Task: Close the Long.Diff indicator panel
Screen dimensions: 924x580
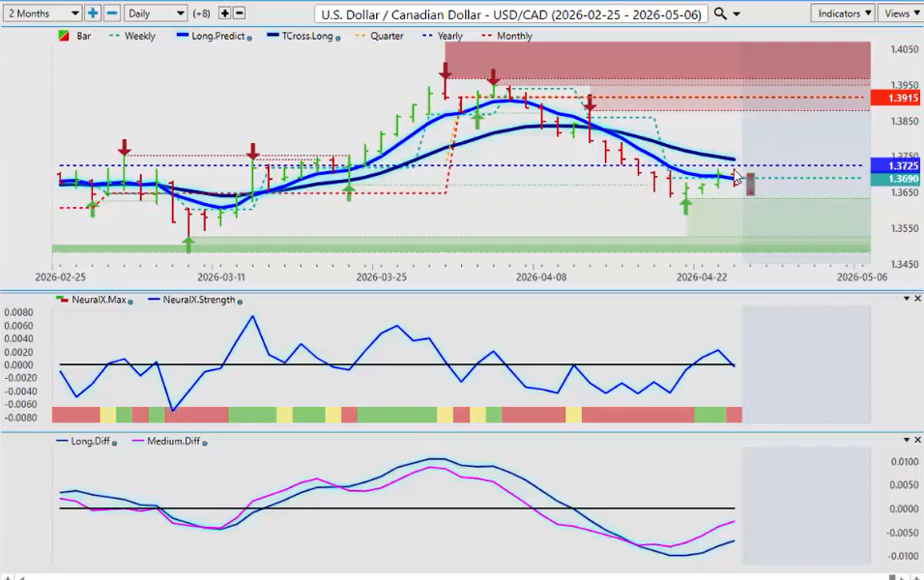Action: pyautogui.click(x=917, y=441)
